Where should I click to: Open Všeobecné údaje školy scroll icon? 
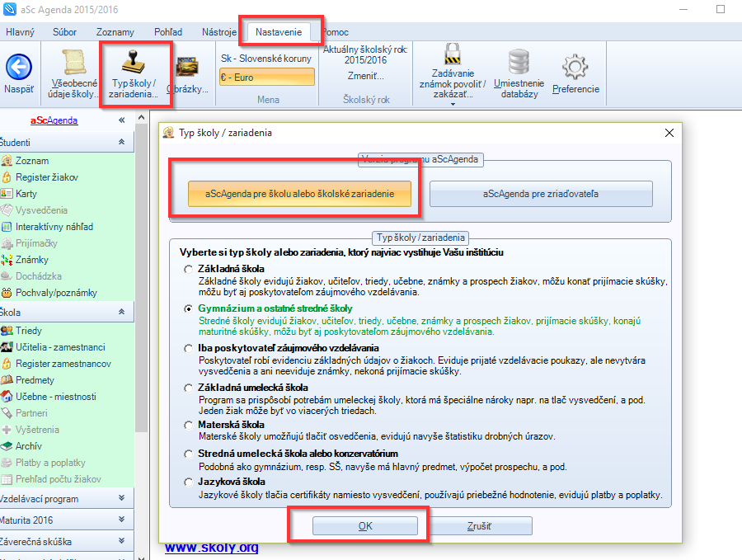coord(73,62)
